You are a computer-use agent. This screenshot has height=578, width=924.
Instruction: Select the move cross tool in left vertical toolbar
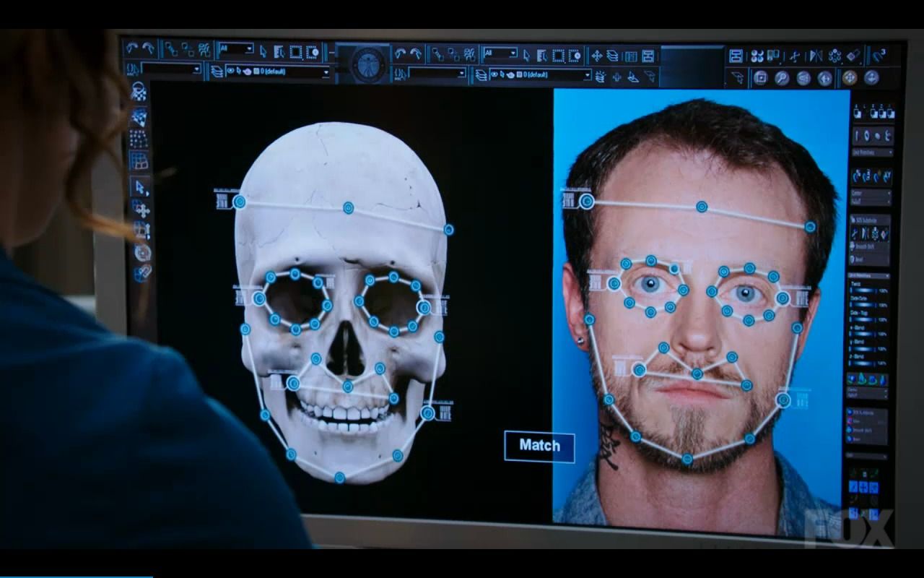[141, 210]
